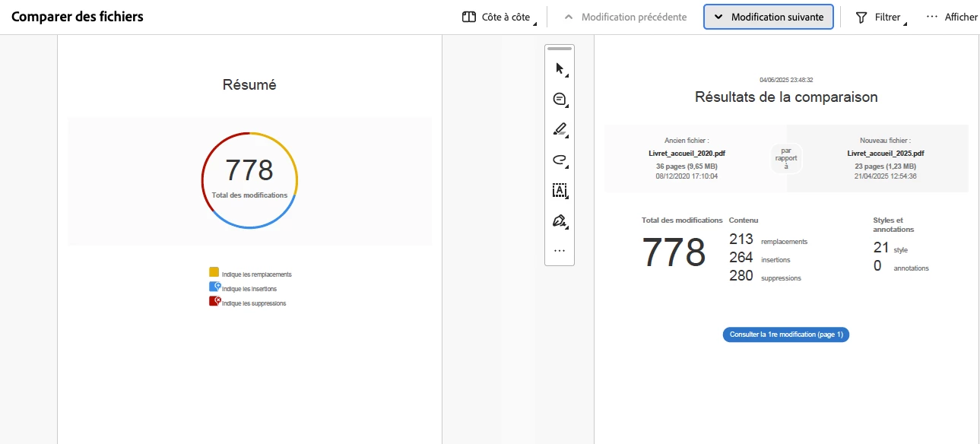Click the 213 remplacements count
The height and width of the screenshot is (444, 980).
(741, 239)
